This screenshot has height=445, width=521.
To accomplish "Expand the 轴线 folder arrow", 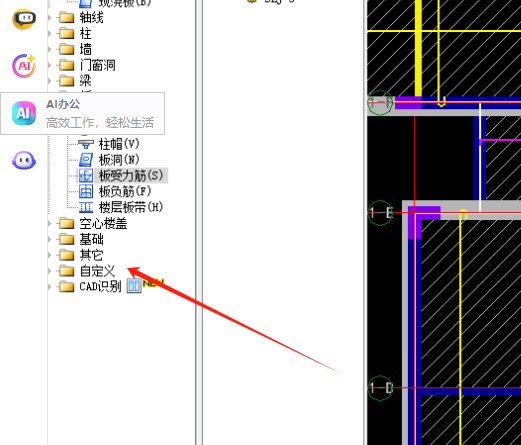I will click(x=49, y=17).
